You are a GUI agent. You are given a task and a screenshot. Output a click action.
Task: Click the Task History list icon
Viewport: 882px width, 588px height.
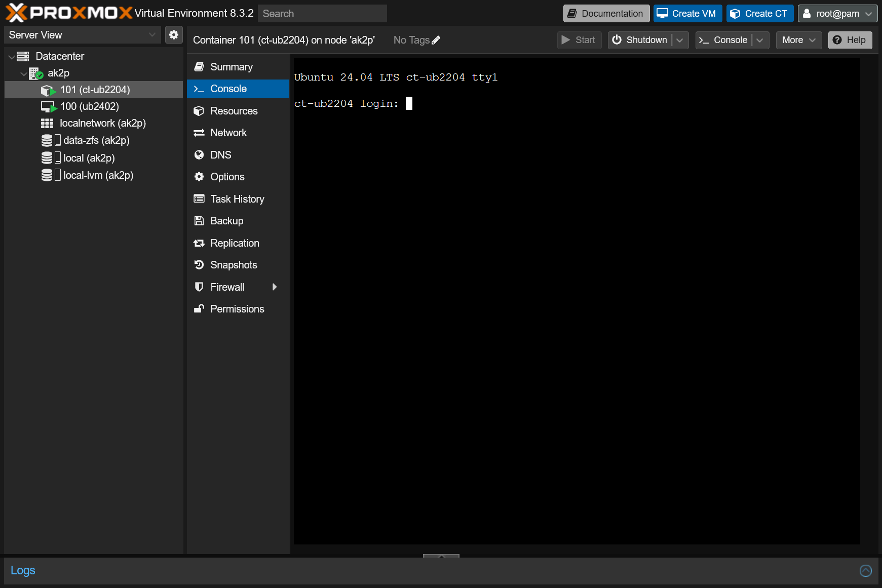coord(199,199)
